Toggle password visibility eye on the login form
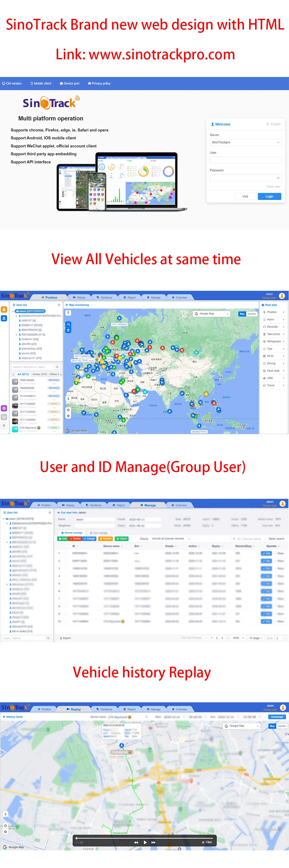Image resolution: width=289 pixels, height=868 pixels. click(x=278, y=178)
